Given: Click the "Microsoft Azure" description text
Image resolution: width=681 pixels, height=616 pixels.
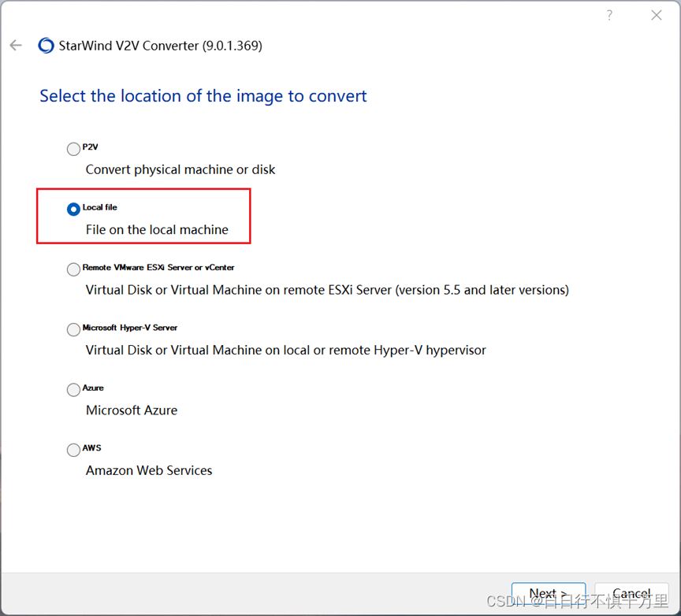Looking at the screenshot, I should pyautogui.click(x=132, y=410).
